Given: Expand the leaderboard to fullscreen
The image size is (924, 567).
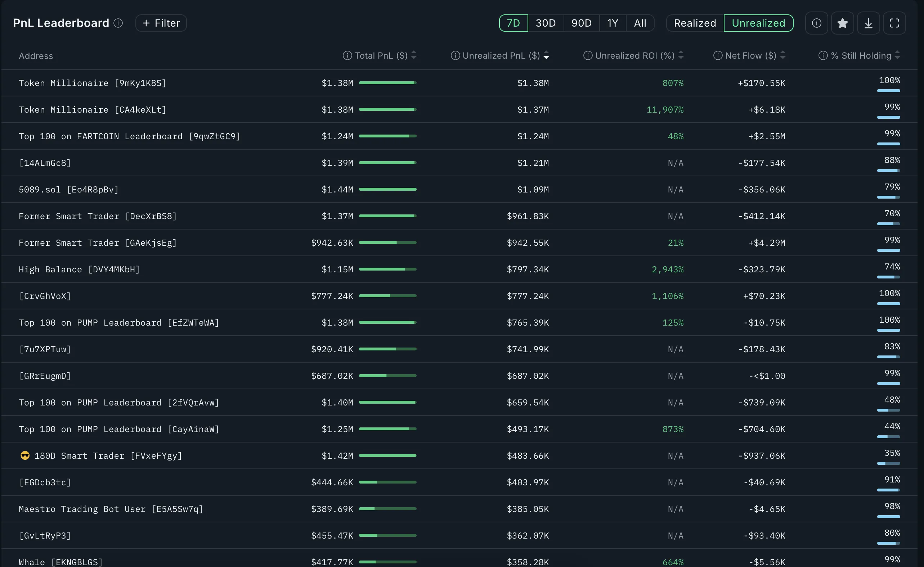Looking at the screenshot, I should click(x=894, y=23).
